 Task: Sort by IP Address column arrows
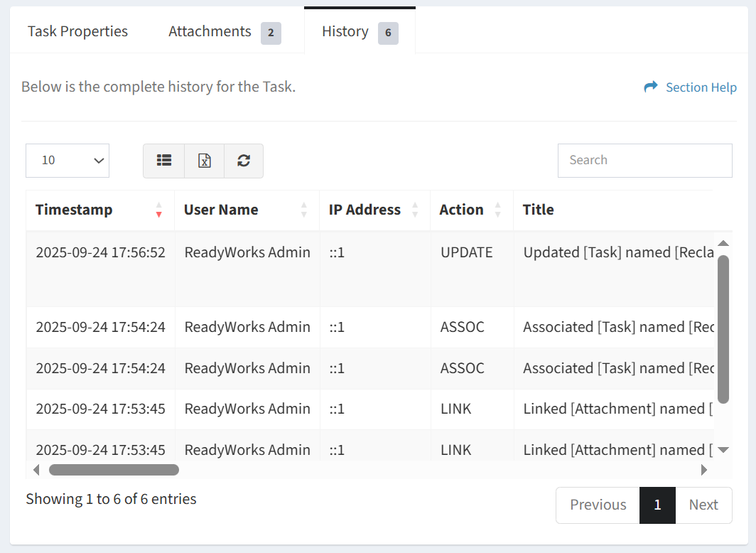(415, 210)
